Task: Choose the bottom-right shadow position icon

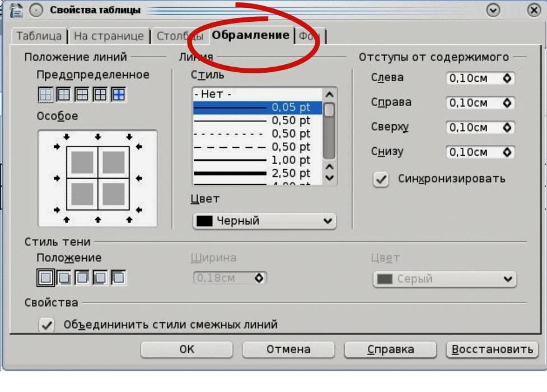Action: [64, 277]
